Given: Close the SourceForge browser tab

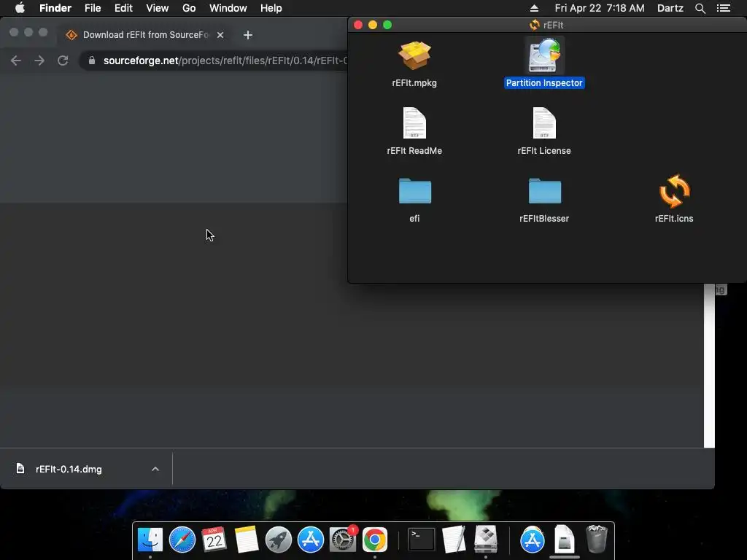Looking at the screenshot, I should coord(220,35).
